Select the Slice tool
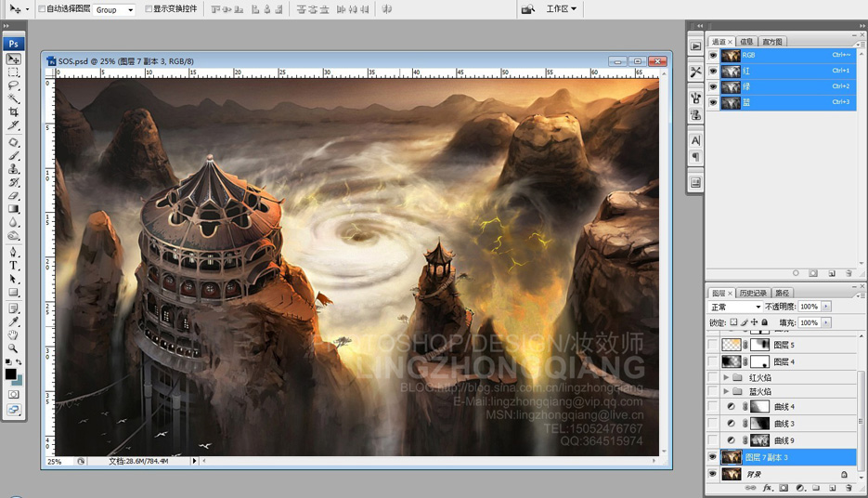This screenshot has width=868, height=498. [x=13, y=125]
